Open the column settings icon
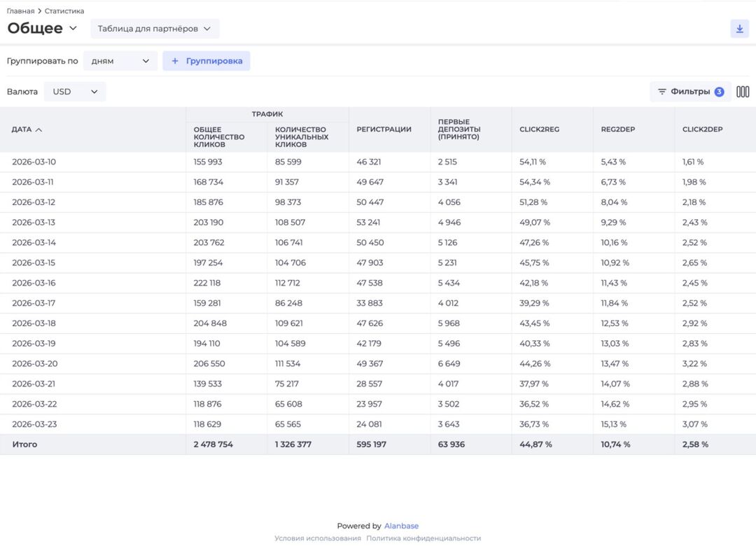This screenshot has height=546, width=756. (x=743, y=92)
